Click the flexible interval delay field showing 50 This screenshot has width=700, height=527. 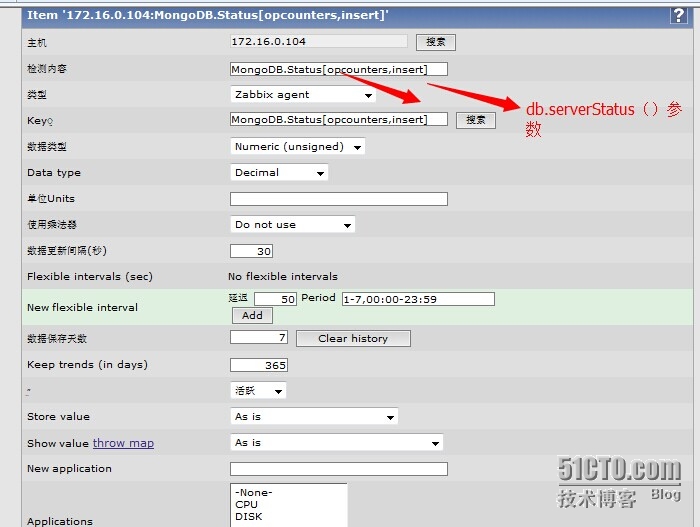(x=275, y=299)
